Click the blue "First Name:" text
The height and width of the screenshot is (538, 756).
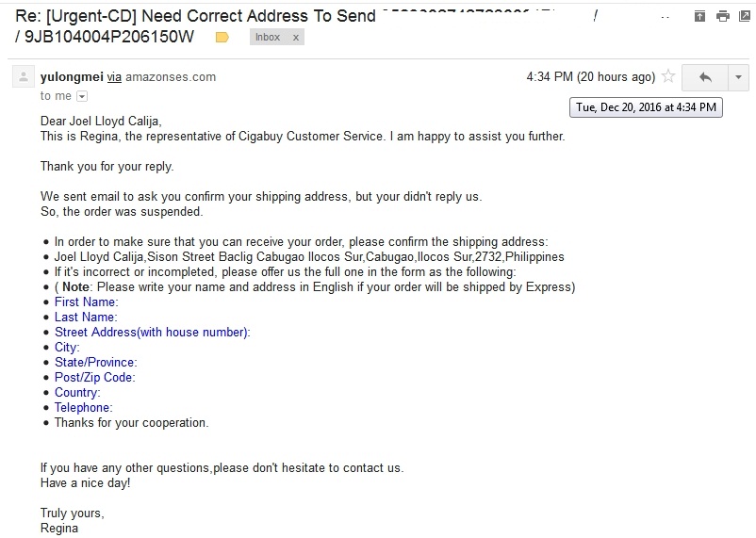(x=86, y=302)
